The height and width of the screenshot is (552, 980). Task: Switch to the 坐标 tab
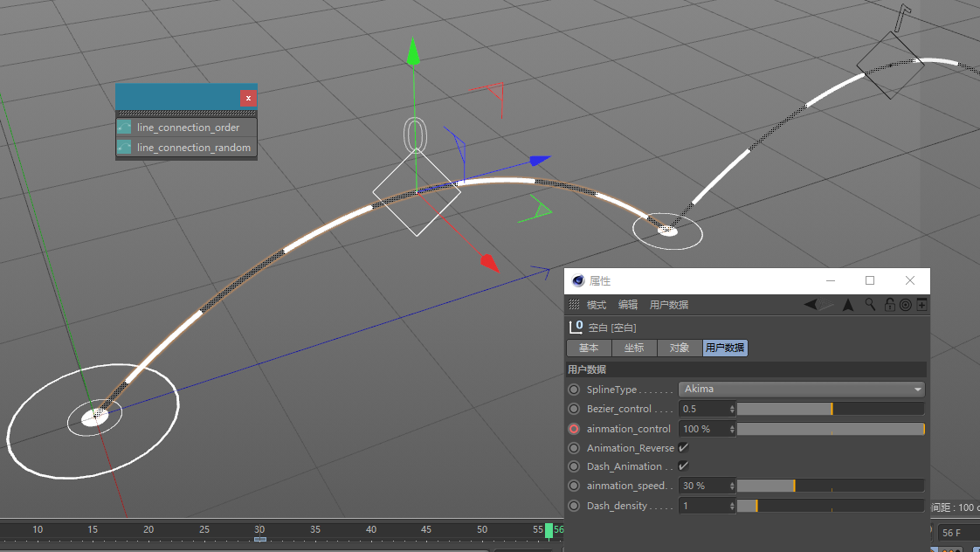tap(634, 348)
